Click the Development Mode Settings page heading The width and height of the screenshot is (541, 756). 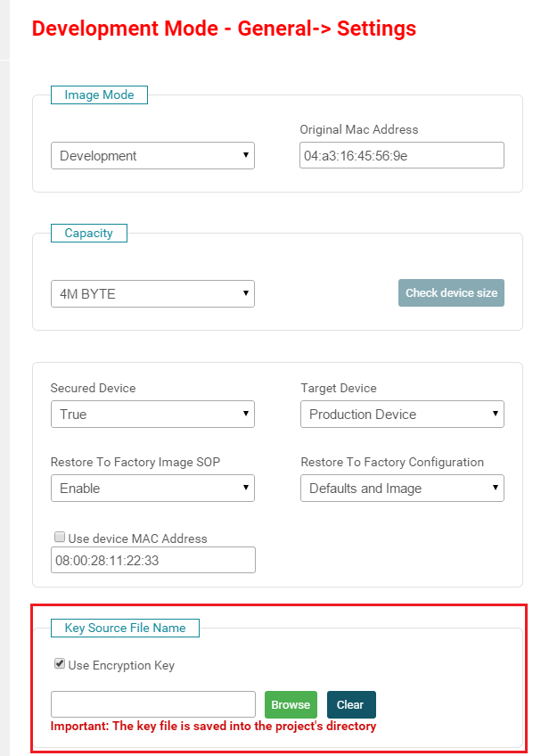click(224, 29)
